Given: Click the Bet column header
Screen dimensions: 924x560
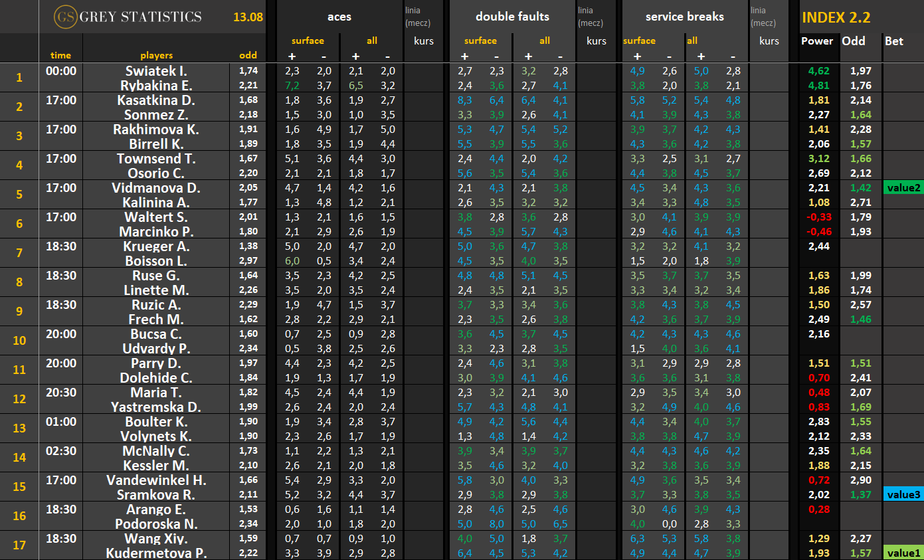Looking at the screenshot, I should tap(894, 41).
